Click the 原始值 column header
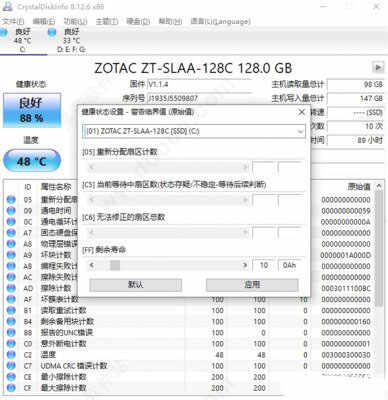 point(359,187)
